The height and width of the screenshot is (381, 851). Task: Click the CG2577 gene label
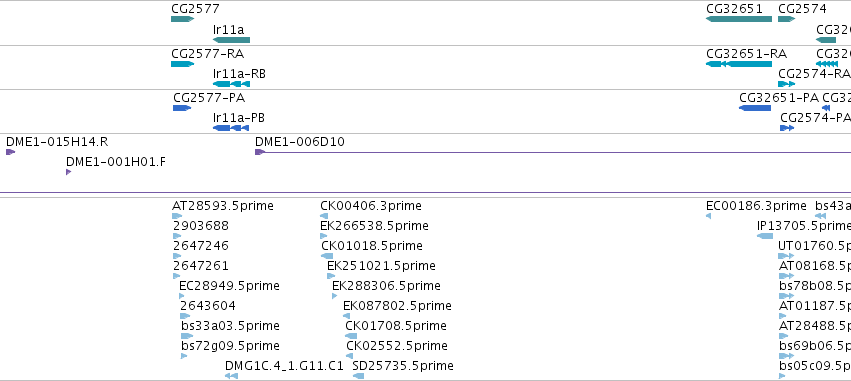pos(195,9)
